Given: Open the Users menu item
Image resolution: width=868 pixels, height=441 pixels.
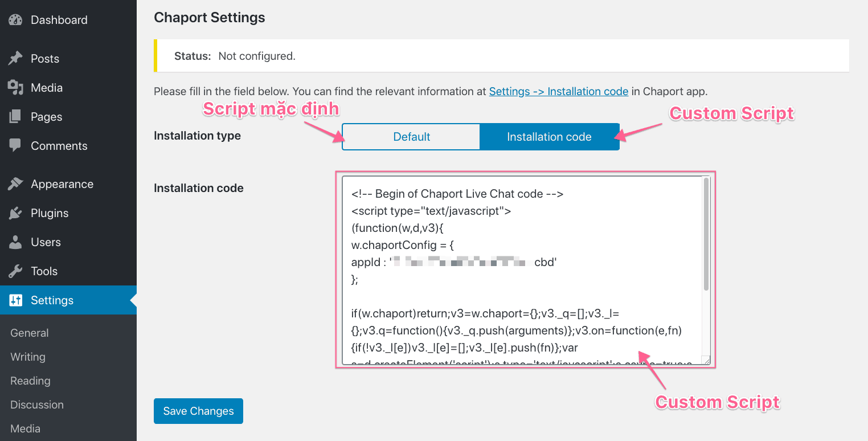Looking at the screenshot, I should (68, 242).
